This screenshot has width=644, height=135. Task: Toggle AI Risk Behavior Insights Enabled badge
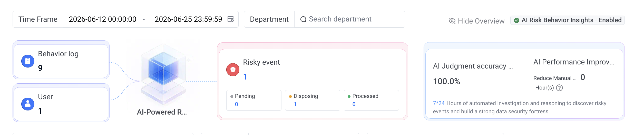(567, 20)
